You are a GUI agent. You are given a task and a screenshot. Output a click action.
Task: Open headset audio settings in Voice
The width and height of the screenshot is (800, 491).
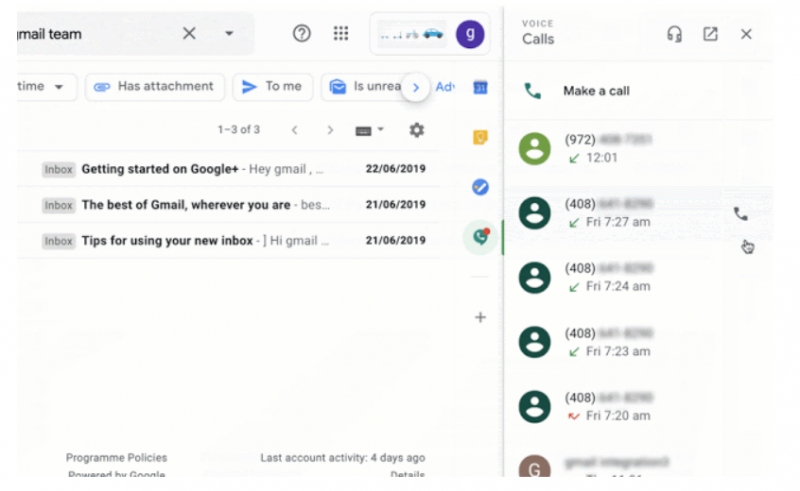coord(674,34)
